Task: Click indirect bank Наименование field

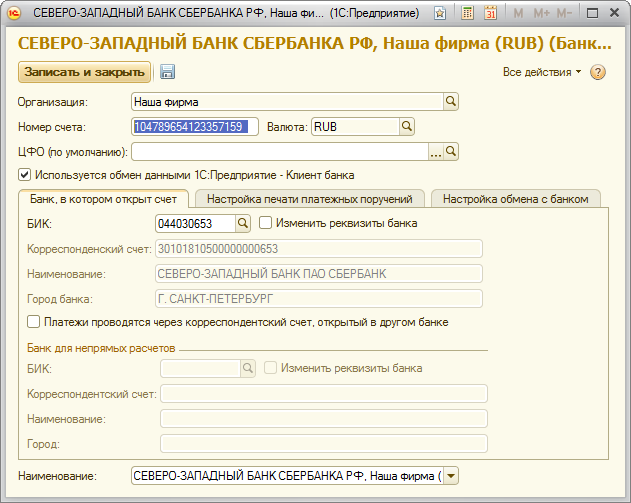Action: [x=324, y=418]
